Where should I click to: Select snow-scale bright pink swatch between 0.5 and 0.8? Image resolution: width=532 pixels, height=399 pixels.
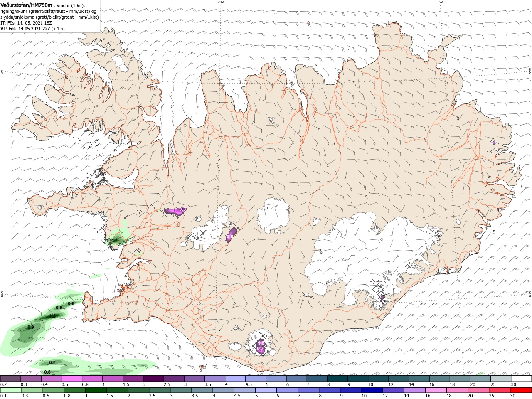coord(73,379)
